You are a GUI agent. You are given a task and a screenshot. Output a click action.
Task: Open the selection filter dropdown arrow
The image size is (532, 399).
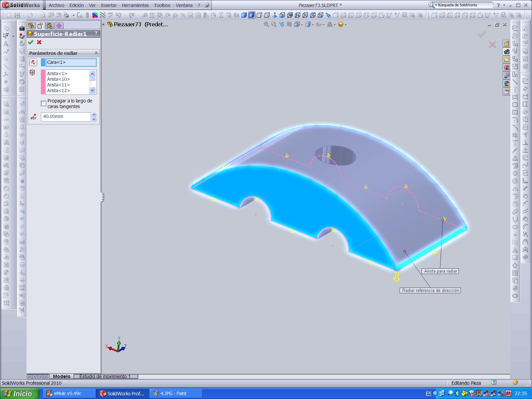[x=13, y=36]
